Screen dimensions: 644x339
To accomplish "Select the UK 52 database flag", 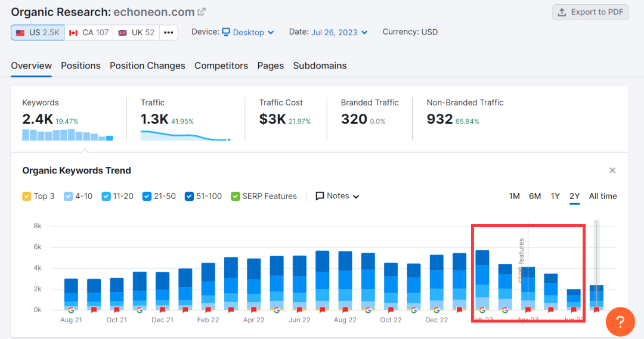I will 137,32.
